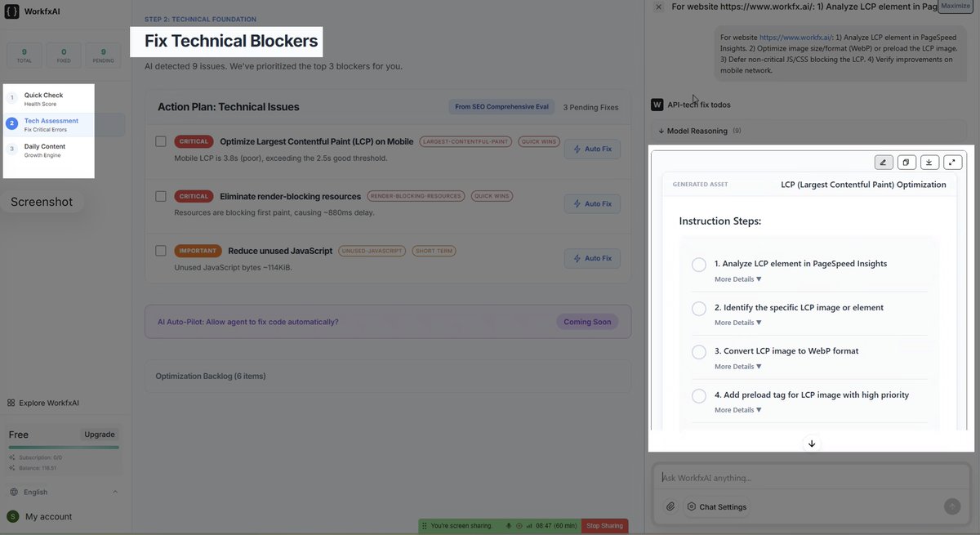Close the chat panel with X
The height and width of the screenshot is (535, 980).
[x=659, y=7]
